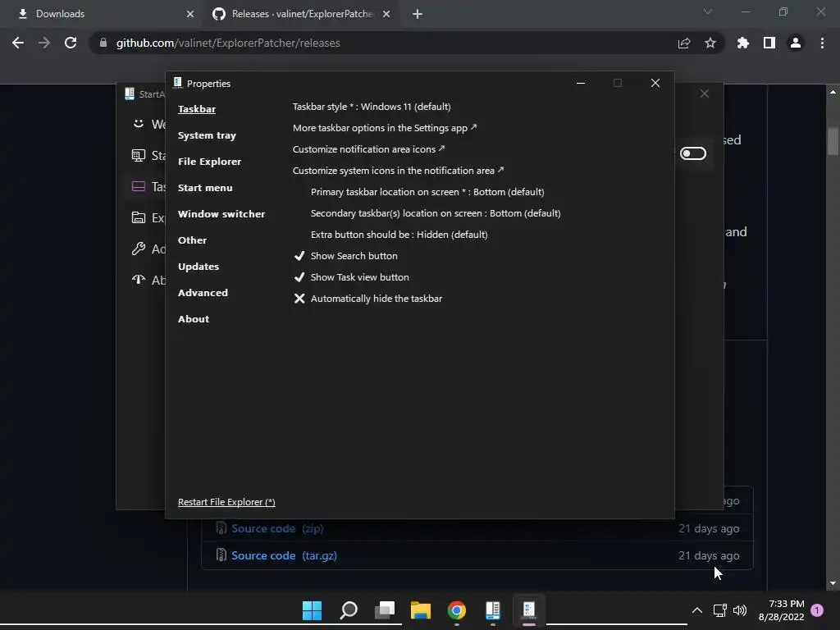This screenshot has width=840, height=630.
Task: Switch to the Advanced section
Action: pos(203,293)
